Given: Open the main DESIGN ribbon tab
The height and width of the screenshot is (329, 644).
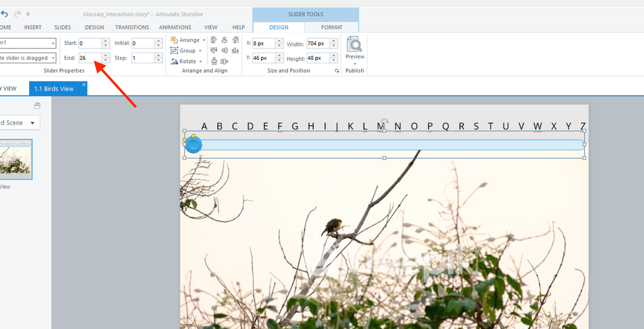Looking at the screenshot, I should pos(95,27).
